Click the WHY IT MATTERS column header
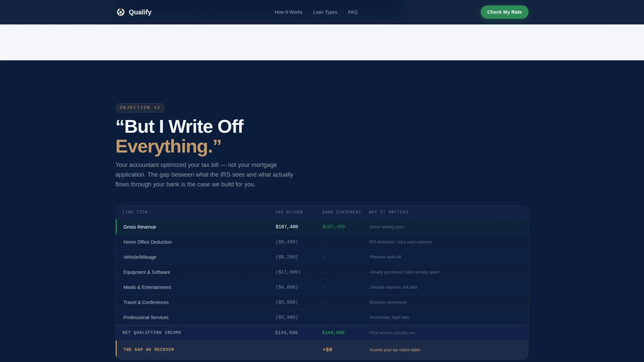 pos(388,212)
